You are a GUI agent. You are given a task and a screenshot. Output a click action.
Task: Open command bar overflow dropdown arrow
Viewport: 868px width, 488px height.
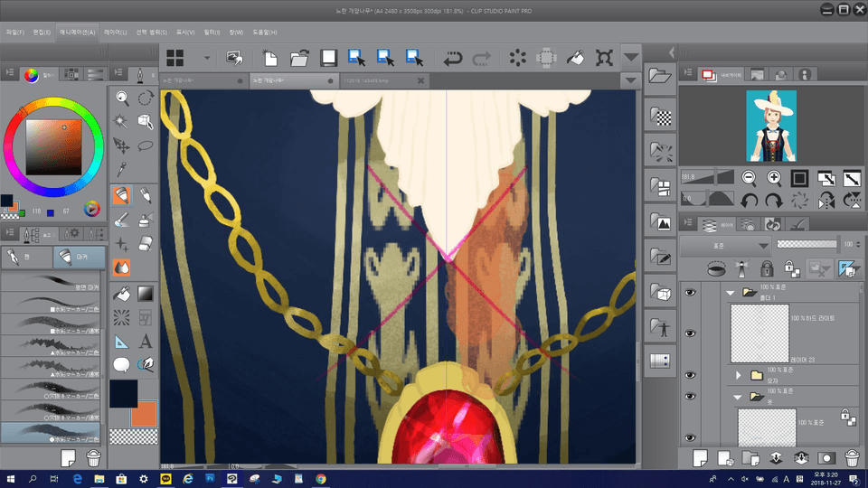[630, 57]
